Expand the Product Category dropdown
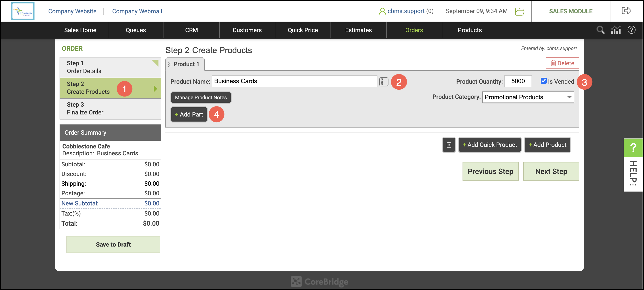This screenshot has height=290, width=644. pos(528,97)
